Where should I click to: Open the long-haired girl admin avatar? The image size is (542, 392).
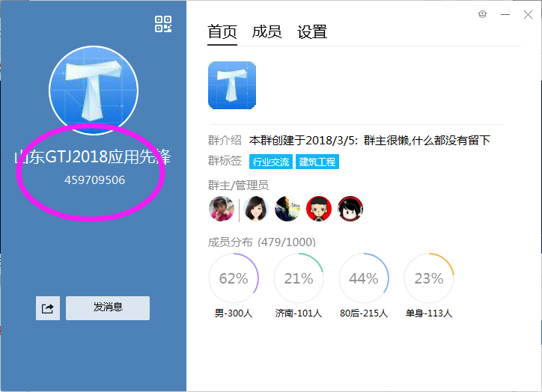256,209
